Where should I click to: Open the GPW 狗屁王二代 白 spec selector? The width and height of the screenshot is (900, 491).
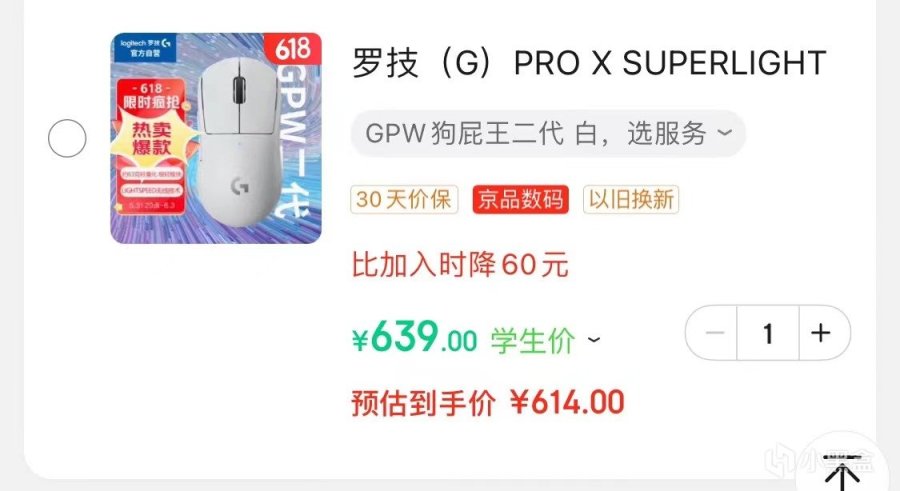[x=548, y=133]
